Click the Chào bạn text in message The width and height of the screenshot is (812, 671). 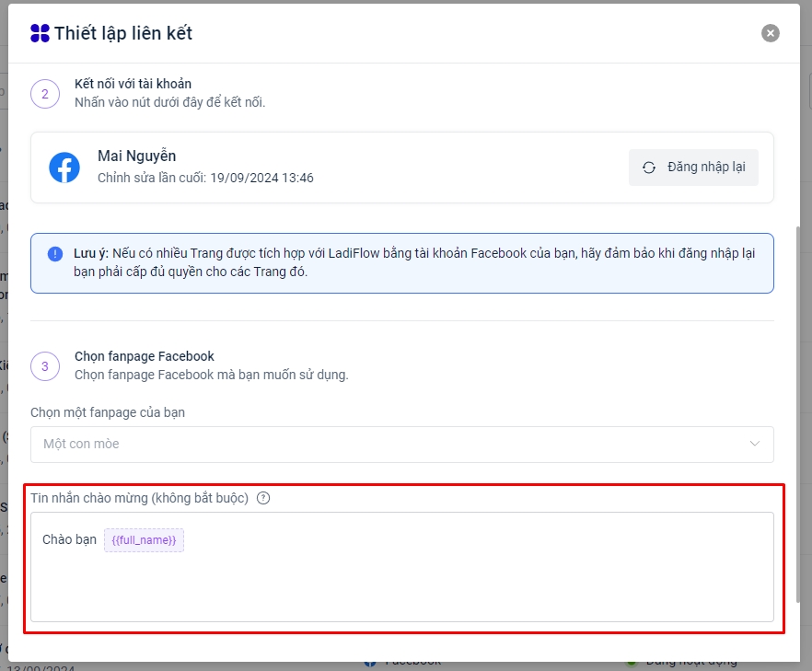pyautogui.click(x=69, y=540)
